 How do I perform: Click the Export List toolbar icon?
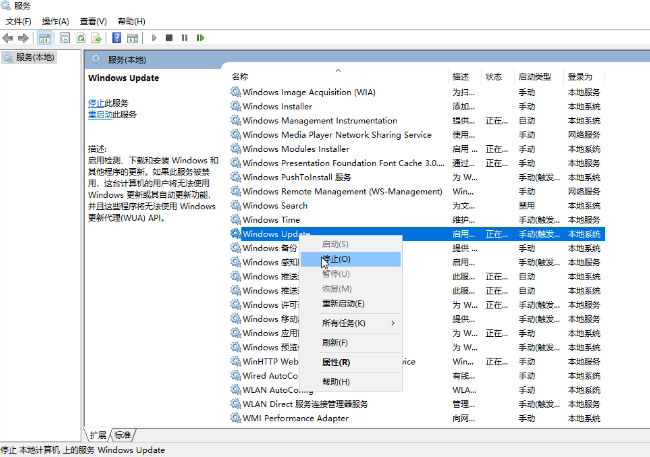point(97,38)
